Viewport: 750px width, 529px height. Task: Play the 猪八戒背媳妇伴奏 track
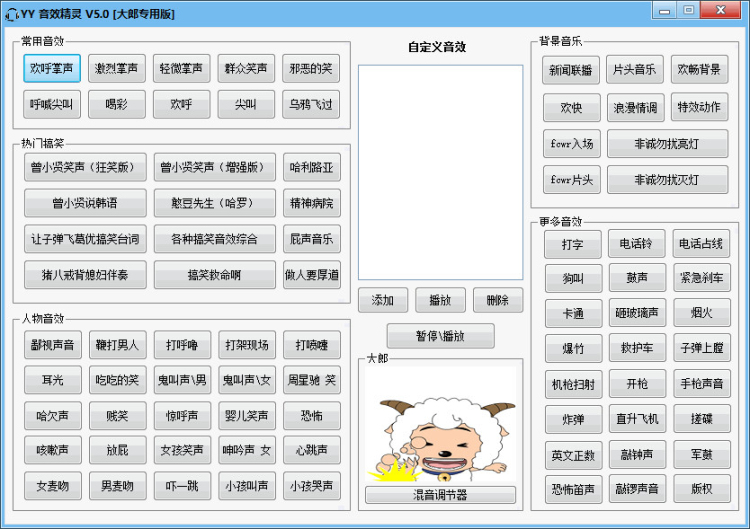tap(85, 275)
